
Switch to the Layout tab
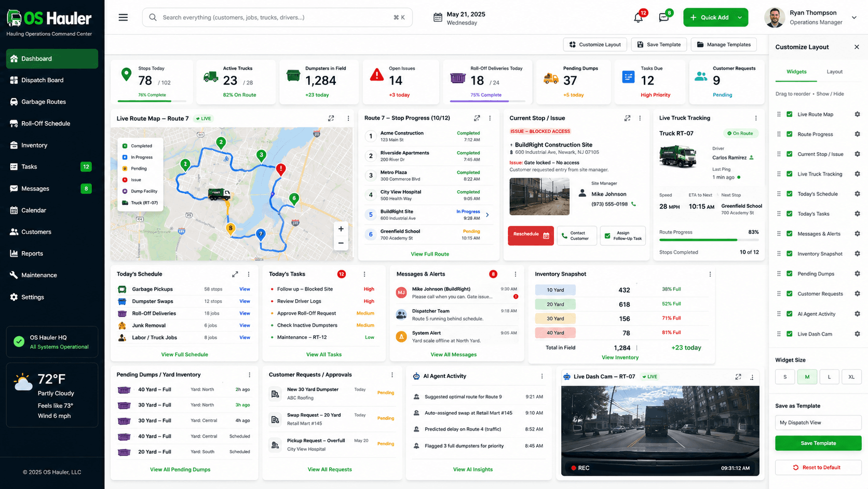tap(834, 72)
